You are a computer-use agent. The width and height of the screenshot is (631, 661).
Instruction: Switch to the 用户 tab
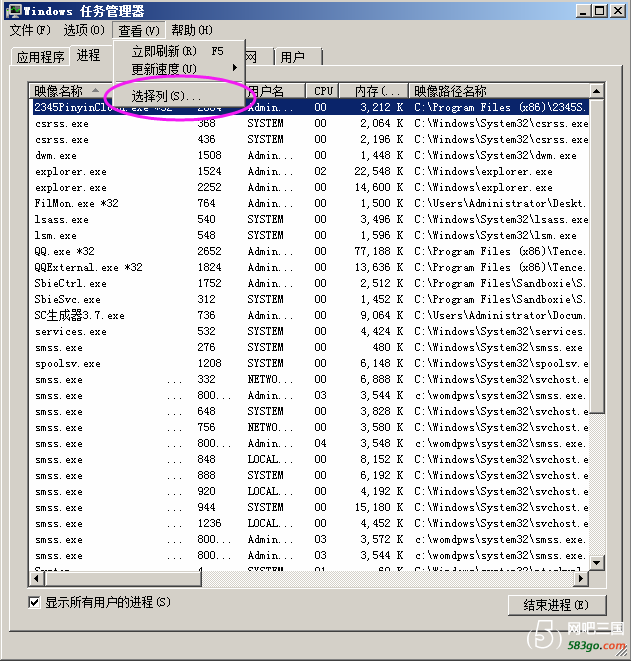pyautogui.click(x=298, y=57)
